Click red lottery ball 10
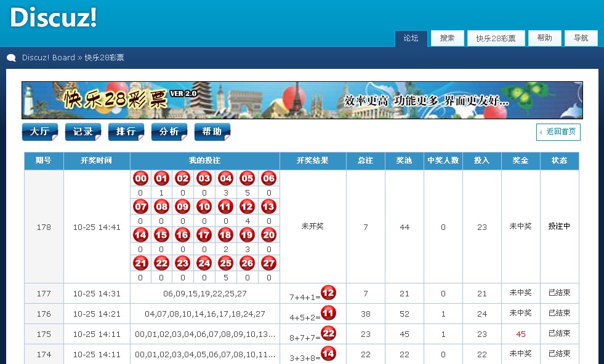Viewport: 604px width, 364px height. coord(204,207)
